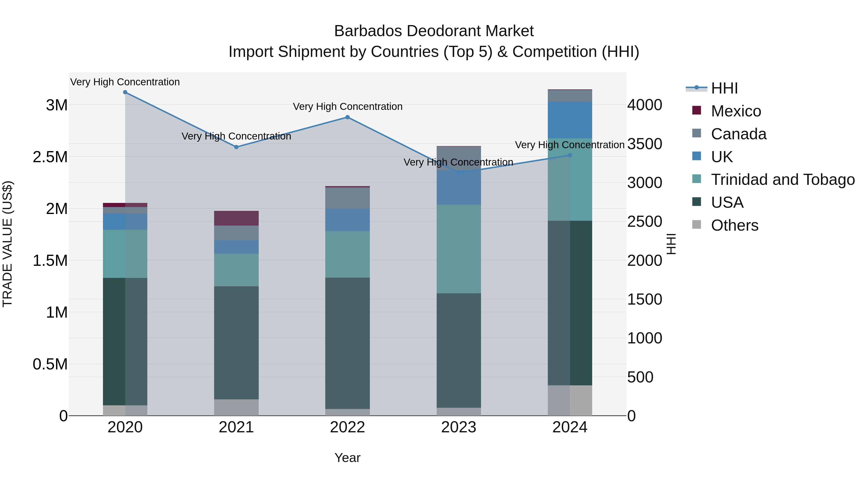
Task: Click the USA segment of 2021 bar
Action: pos(236,343)
